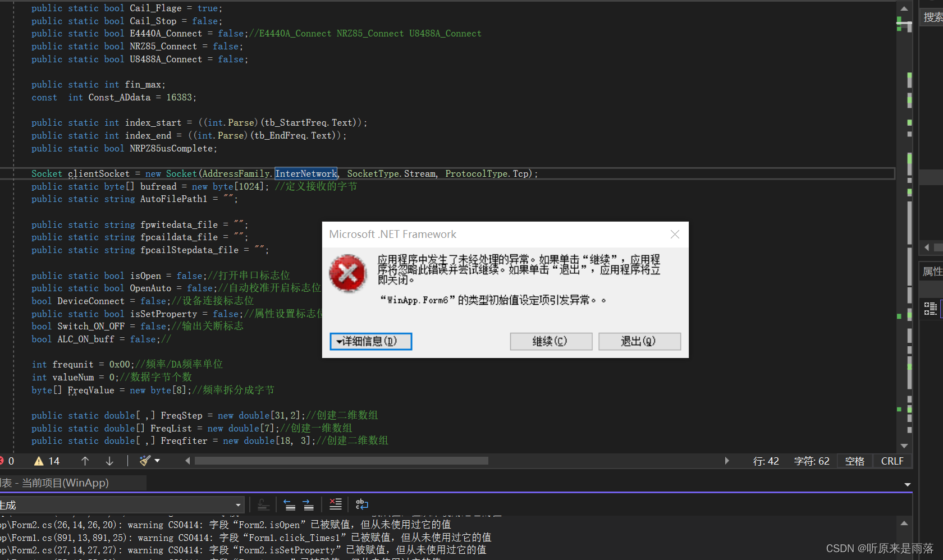
Task: Click the editor horizontal scrollbar right arrow
Action: click(727, 461)
